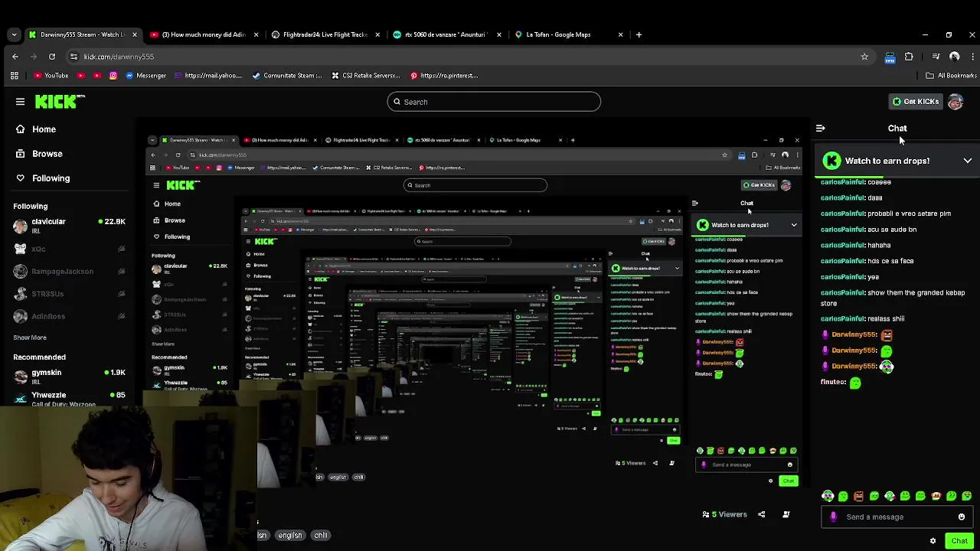Click the Kick search field

[x=494, y=102]
